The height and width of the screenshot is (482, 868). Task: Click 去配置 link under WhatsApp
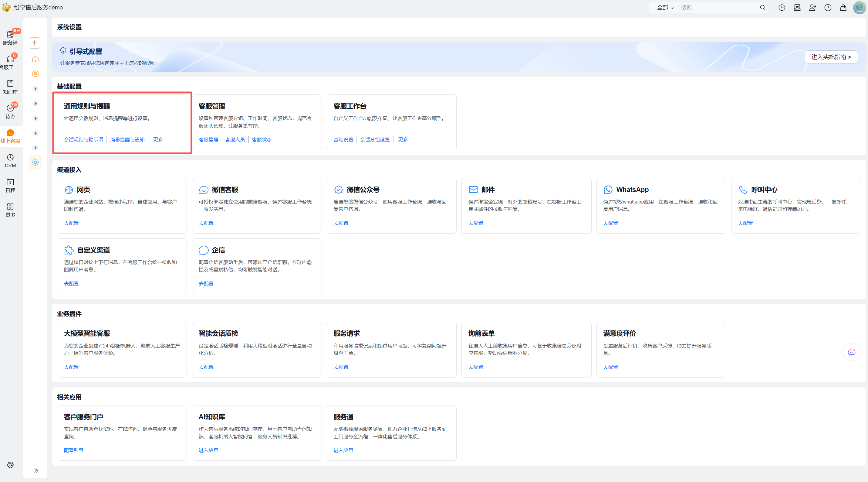tap(610, 223)
